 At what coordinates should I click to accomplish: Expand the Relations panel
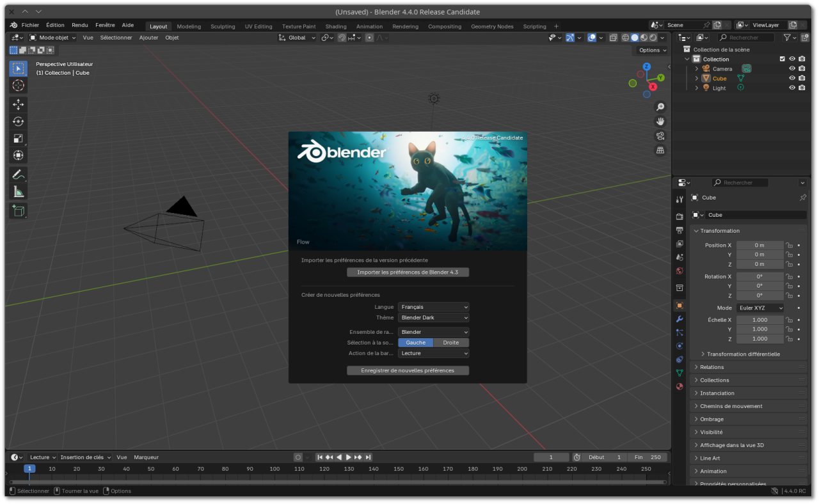tap(749, 367)
